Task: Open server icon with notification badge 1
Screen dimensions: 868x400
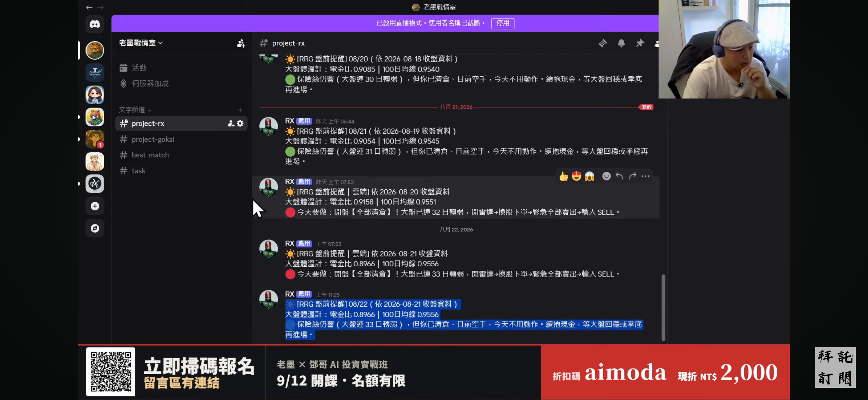Action: [x=95, y=139]
